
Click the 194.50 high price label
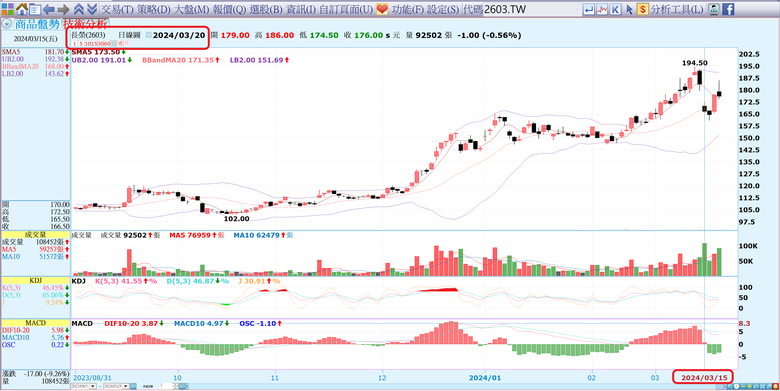694,63
